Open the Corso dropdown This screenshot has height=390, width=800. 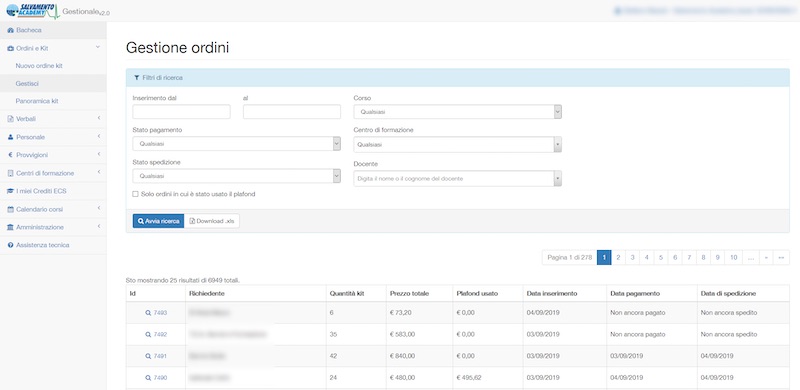[x=457, y=112]
